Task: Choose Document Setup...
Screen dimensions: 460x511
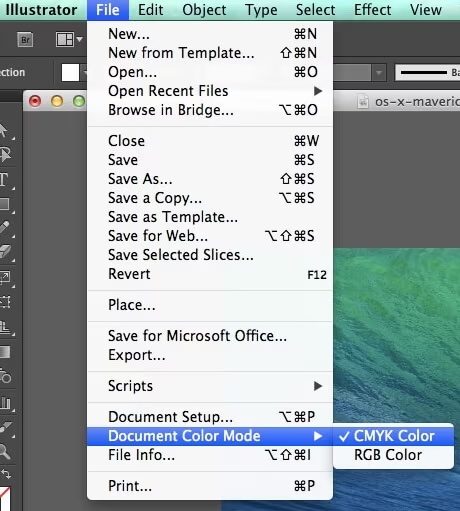Action: click(x=210, y=417)
